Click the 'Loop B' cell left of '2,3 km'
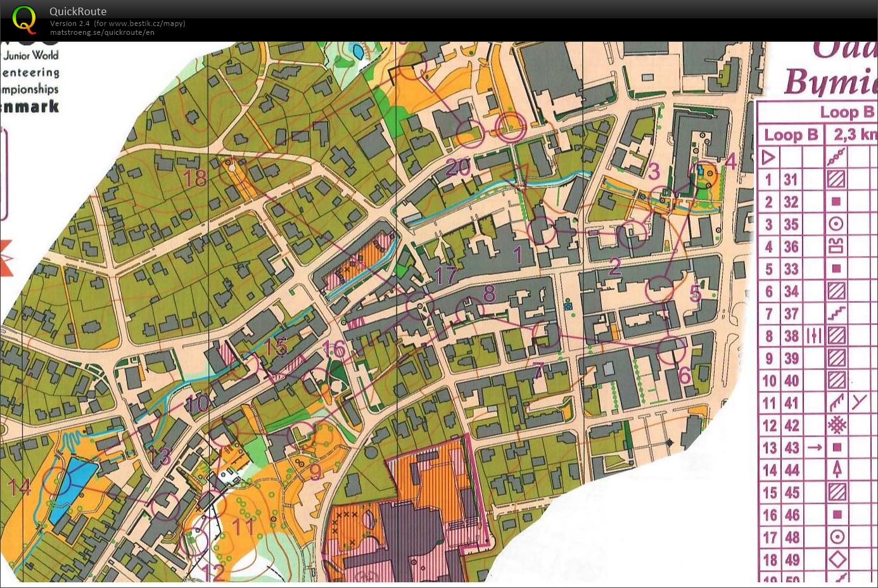Screen dimensions: 878x588 pos(791,135)
